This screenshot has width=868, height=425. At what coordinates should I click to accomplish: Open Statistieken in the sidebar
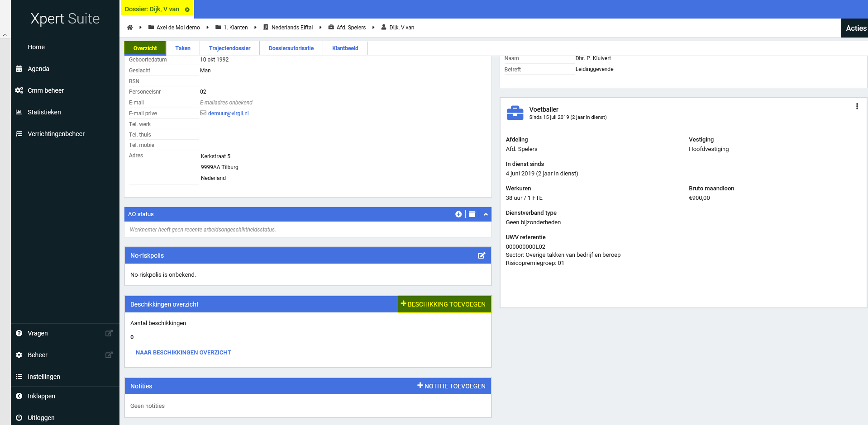click(x=44, y=112)
